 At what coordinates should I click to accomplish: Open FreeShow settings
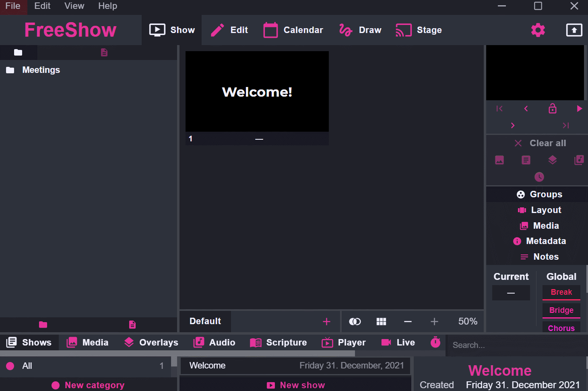[538, 30]
